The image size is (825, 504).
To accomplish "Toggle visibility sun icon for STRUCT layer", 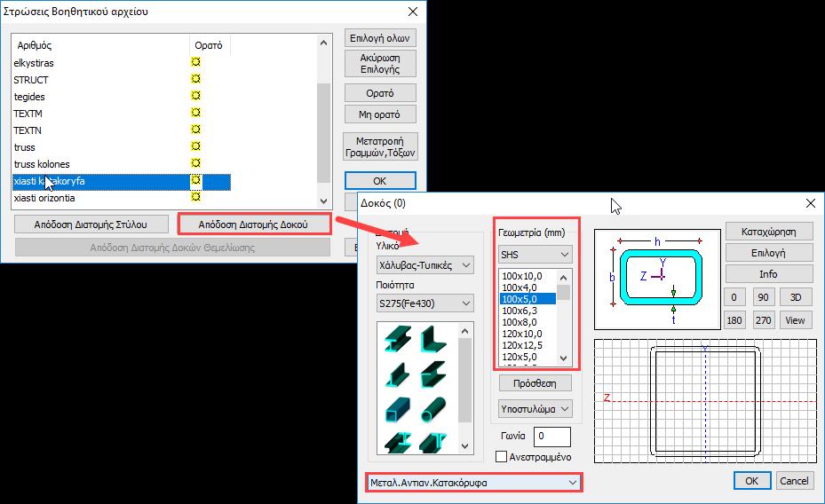I will click(195, 79).
